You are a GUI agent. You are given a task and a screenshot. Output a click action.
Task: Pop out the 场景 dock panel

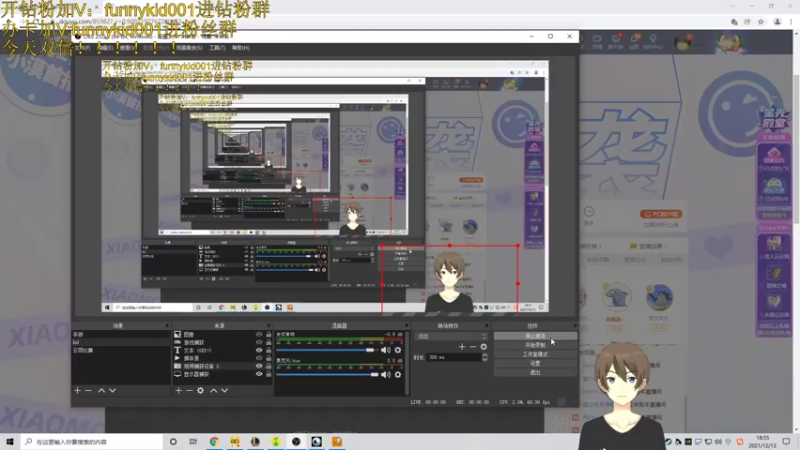tap(167, 326)
